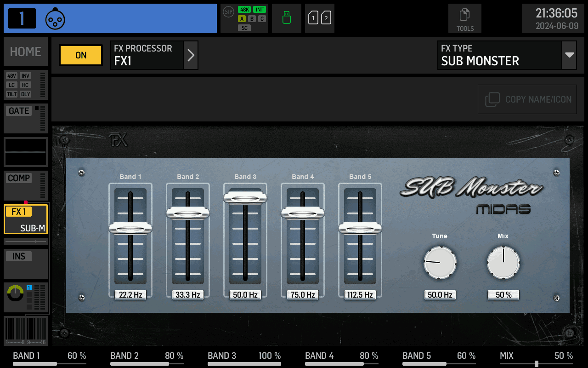Click the MIDAS brand logo
The height and width of the screenshot is (368, 588).
503,210
